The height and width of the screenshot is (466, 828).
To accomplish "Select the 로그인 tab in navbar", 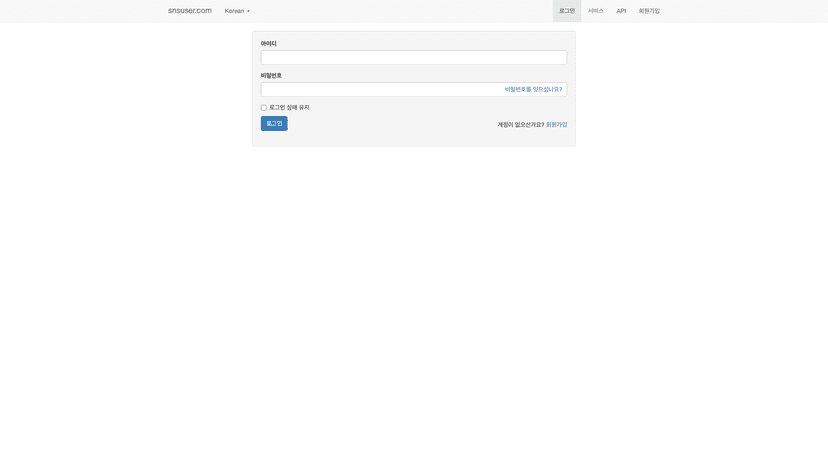I will (x=566, y=11).
